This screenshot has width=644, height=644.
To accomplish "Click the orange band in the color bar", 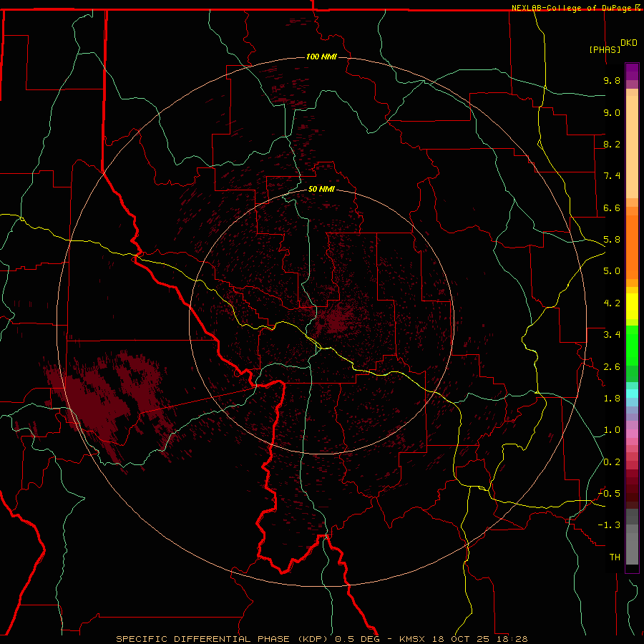I will tap(632, 246).
